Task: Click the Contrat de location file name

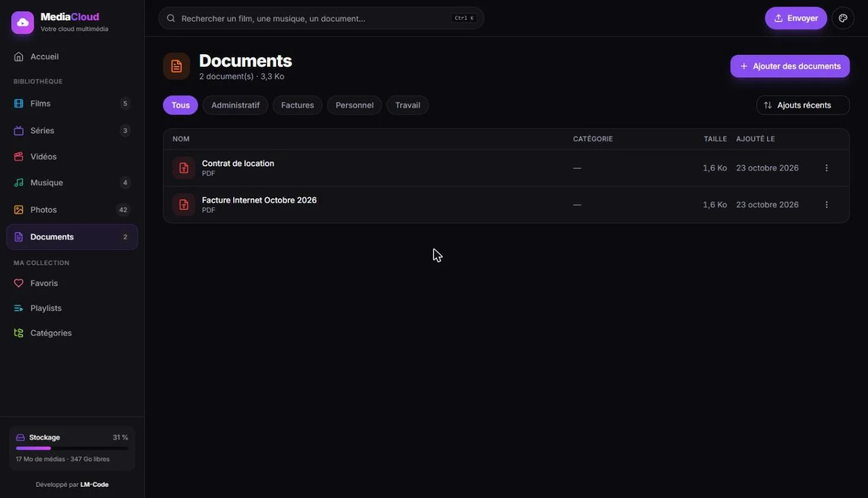Action: pos(238,163)
